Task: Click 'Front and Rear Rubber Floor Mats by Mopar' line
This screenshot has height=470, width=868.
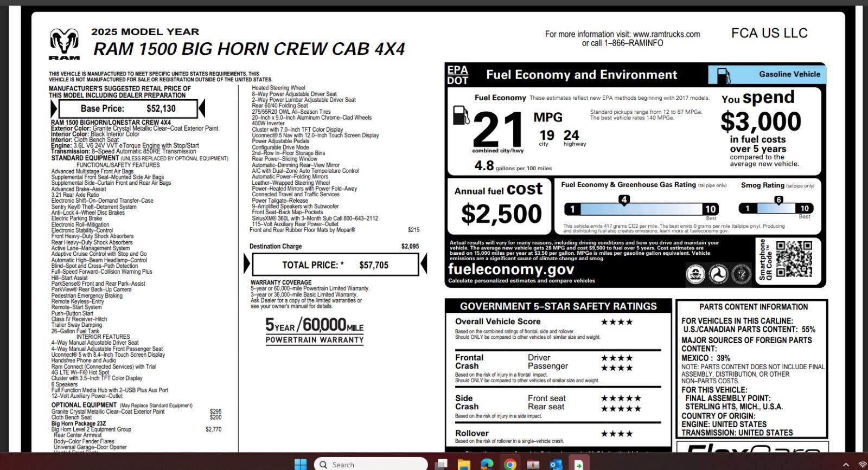Action: (x=334, y=230)
